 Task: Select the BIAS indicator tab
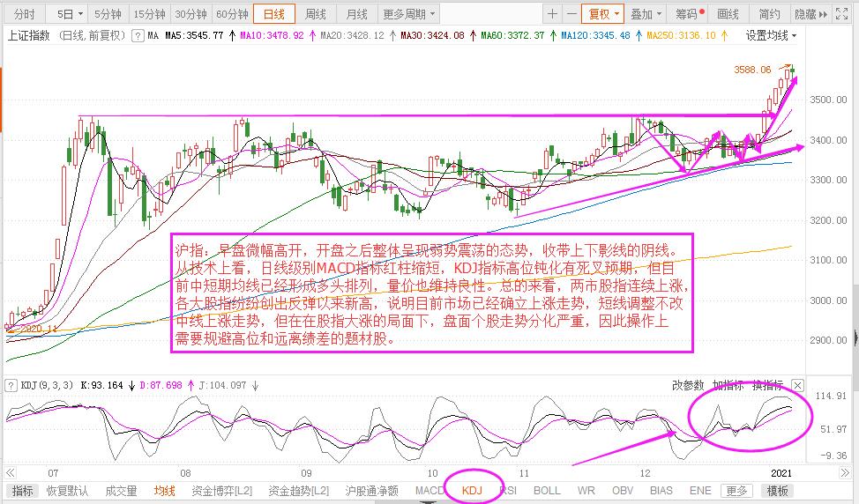pos(661,491)
